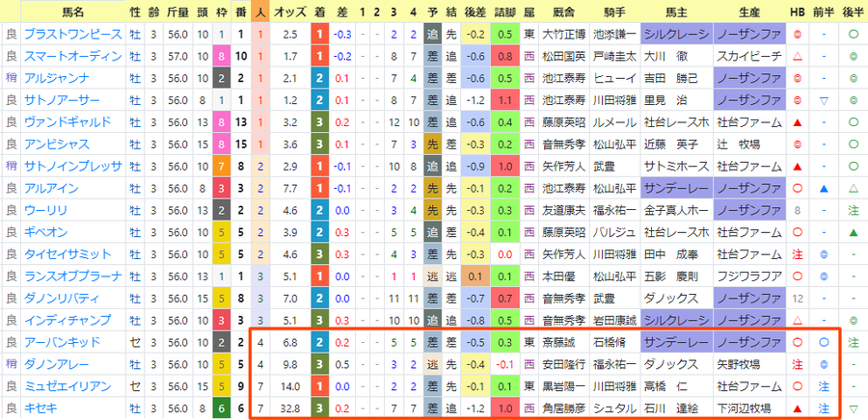The width and height of the screenshot is (868, 420).
Task: Select breeder 辻 牧場 cell
Action: click(748, 144)
